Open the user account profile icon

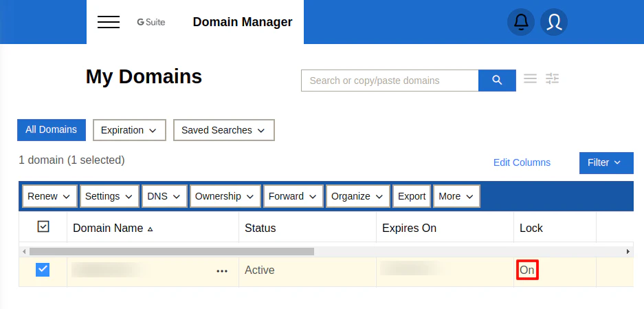(x=554, y=22)
